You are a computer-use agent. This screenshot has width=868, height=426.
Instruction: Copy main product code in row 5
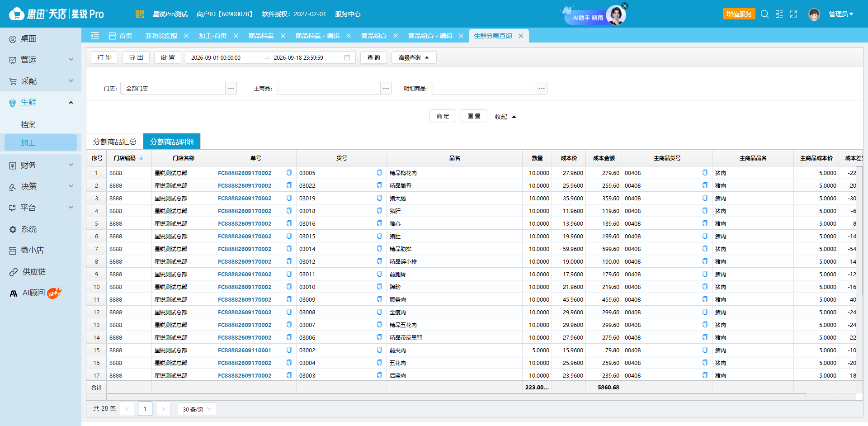click(705, 223)
